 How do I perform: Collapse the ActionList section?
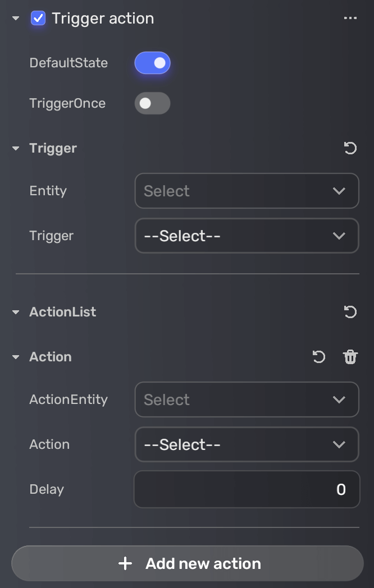(16, 313)
